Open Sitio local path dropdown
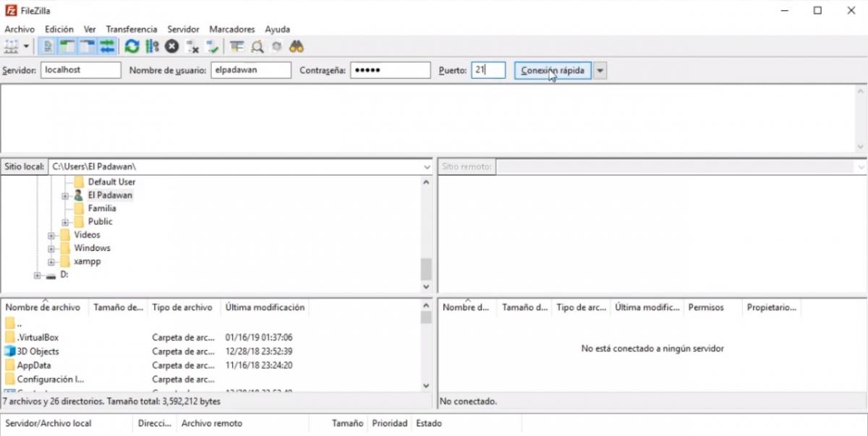This screenshot has height=436, width=868. [427, 166]
